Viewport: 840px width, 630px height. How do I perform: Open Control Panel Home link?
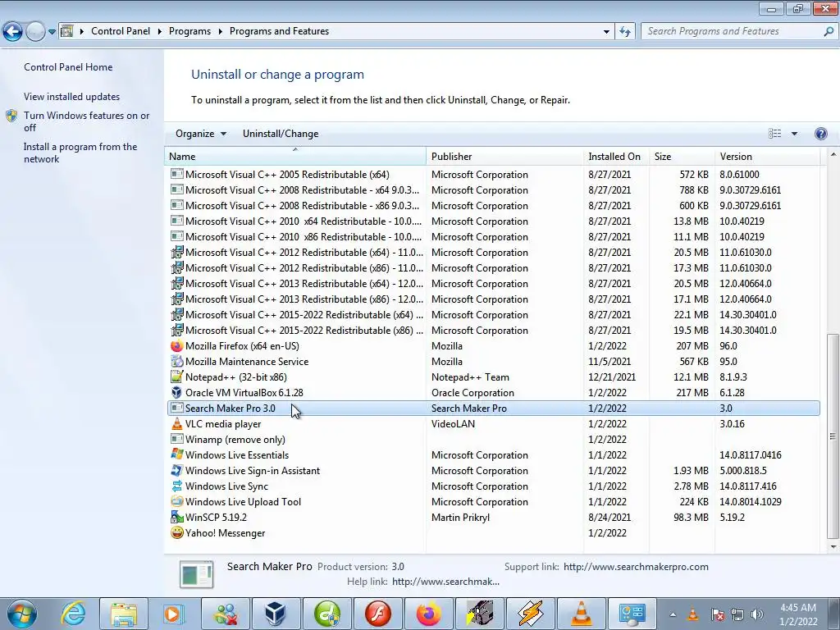tap(68, 67)
